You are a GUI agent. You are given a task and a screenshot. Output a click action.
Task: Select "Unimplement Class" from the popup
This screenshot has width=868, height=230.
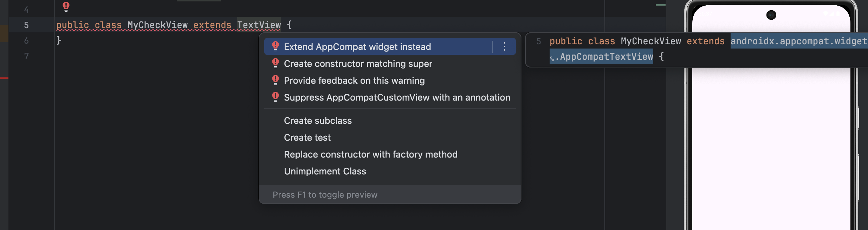click(325, 171)
